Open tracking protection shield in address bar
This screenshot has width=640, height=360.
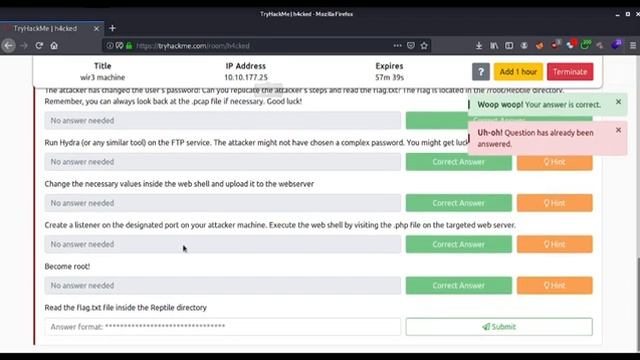(119, 46)
